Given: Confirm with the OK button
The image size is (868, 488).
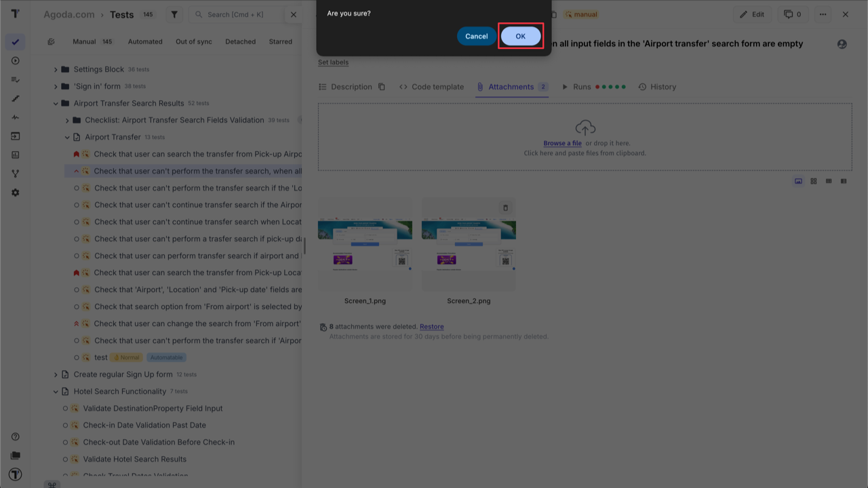Looking at the screenshot, I should (520, 35).
